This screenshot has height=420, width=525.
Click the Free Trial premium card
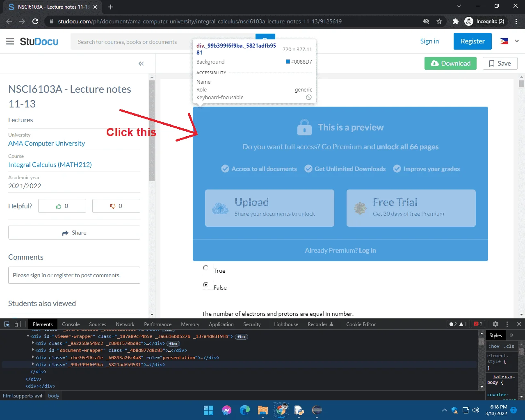tap(411, 208)
